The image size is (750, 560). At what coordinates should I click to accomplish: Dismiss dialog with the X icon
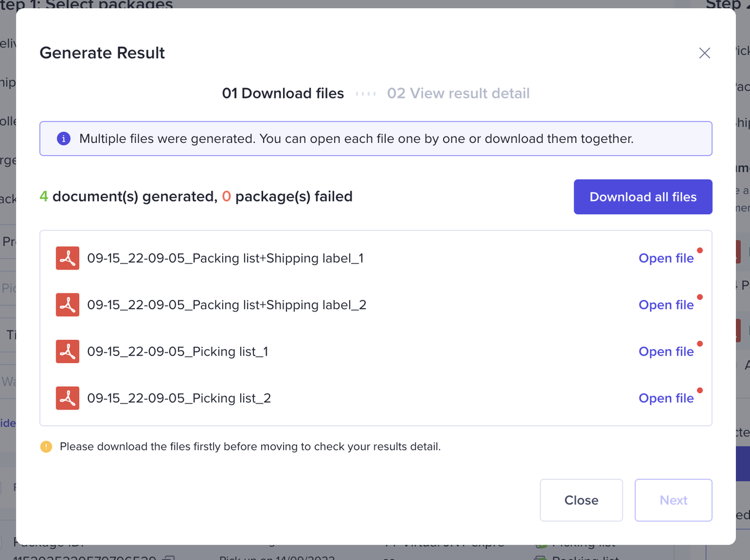[x=704, y=53]
